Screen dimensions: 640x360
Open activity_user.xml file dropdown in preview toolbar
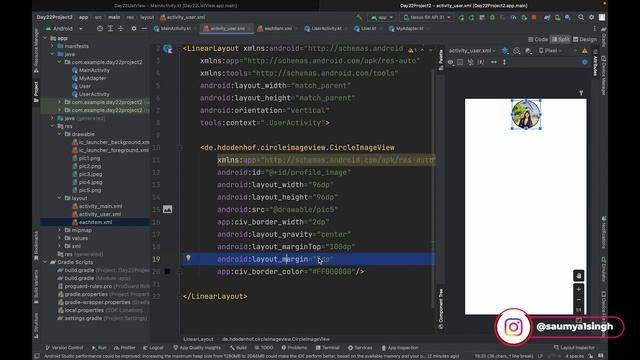[472, 51]
